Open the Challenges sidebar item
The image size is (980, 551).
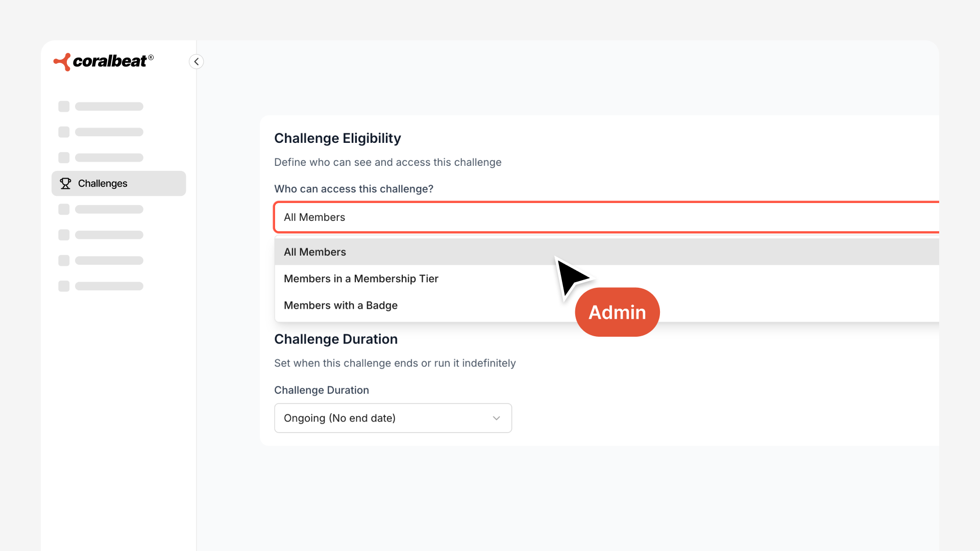[x=118, y=184]
